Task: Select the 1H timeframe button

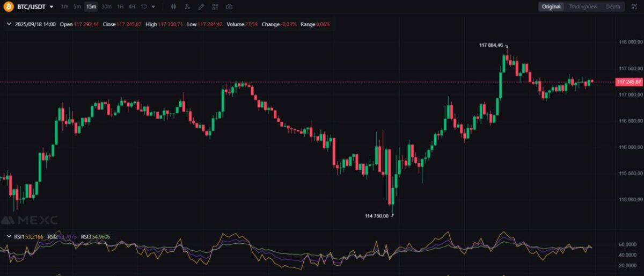Action: point(120,7)
